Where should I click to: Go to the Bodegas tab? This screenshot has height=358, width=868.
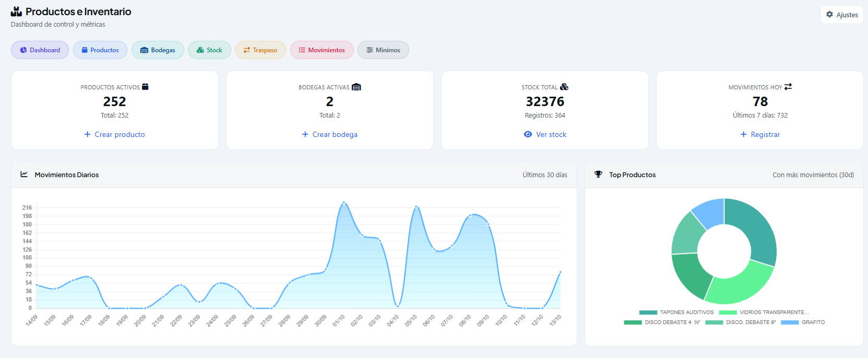click(158, 50)
